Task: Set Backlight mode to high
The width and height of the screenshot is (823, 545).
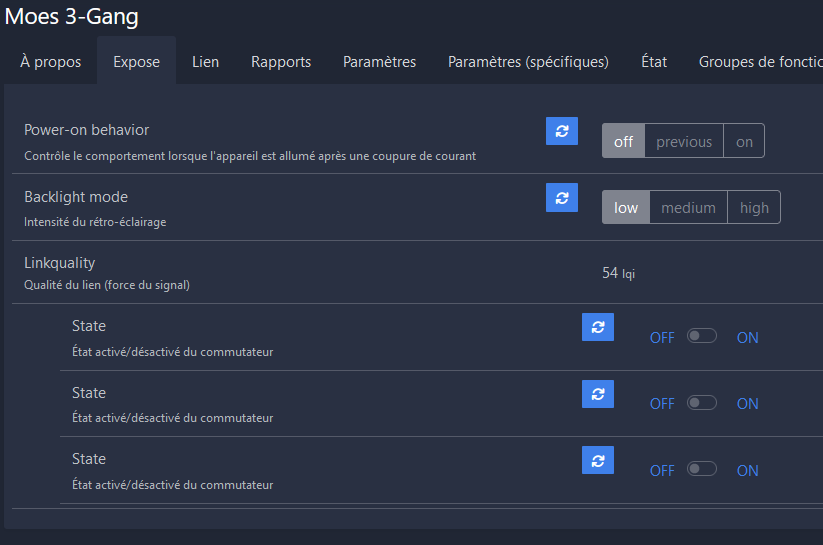Action: coord(754,207)
